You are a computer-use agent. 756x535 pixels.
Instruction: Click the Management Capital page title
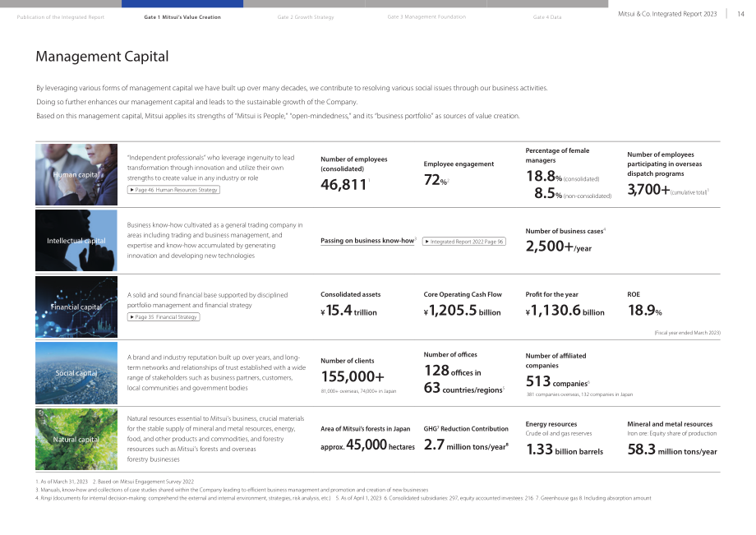click(102, 57)
